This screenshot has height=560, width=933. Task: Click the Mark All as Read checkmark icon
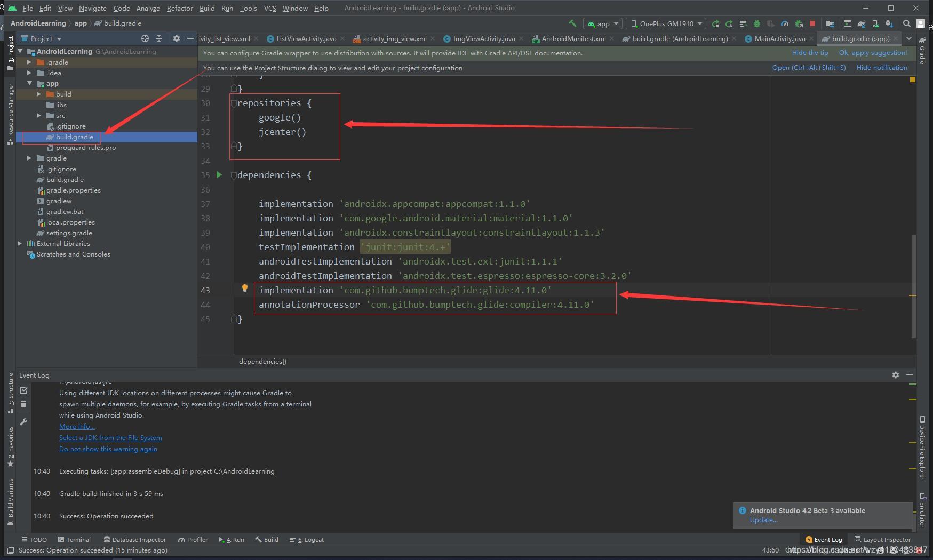coord(23,390)
